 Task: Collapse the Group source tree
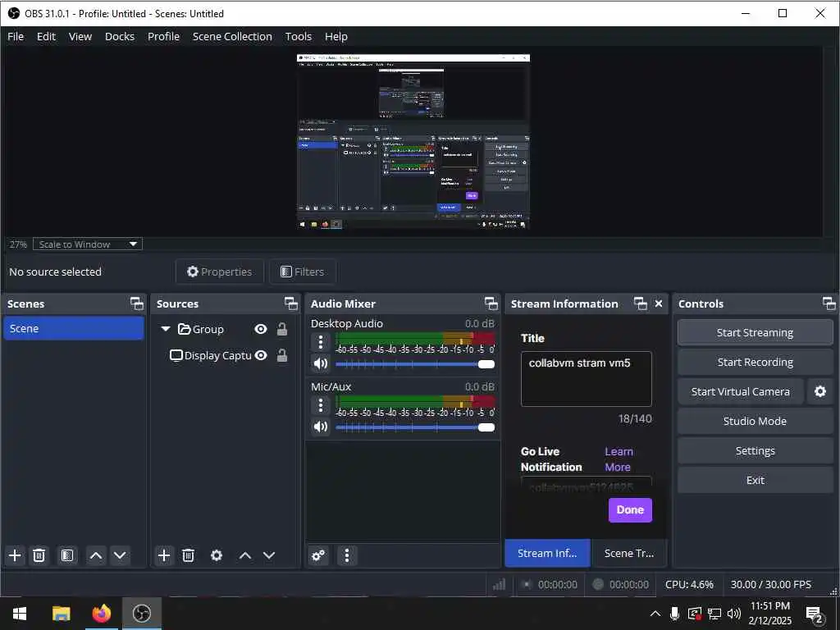tap(166, 328)
